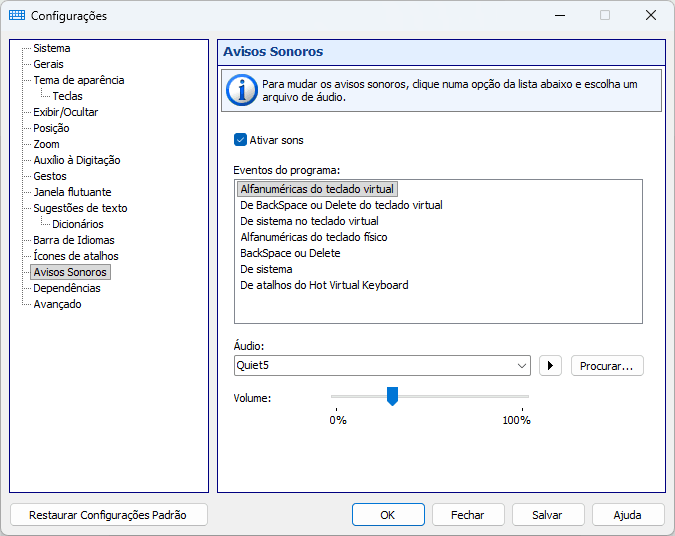The width and height of the screenshot is (675, 536).
Task: Go to Exibir/Ocultar settings
Action: pyautogui.click(x=65, y=112)
